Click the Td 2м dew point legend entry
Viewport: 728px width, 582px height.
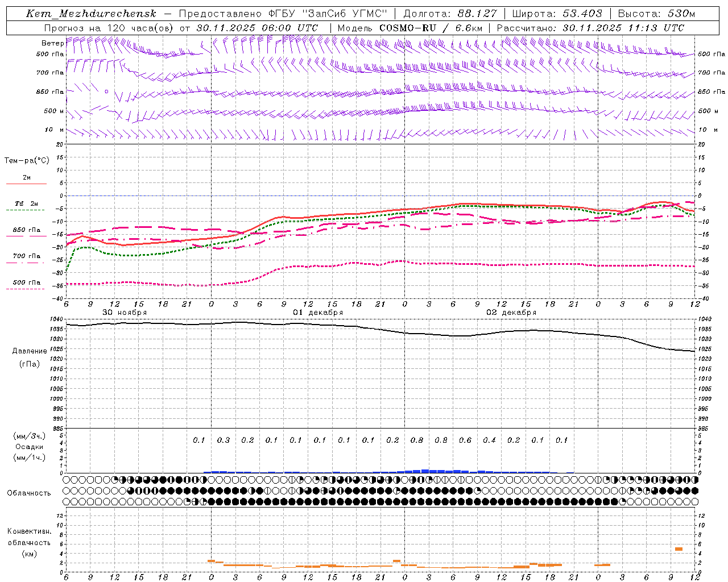click(27, 203)
